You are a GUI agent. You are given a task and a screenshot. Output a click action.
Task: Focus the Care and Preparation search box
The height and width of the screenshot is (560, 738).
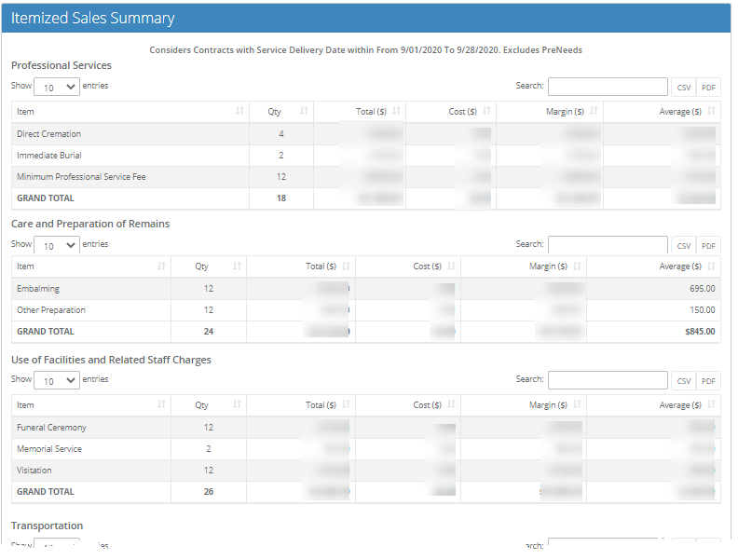[x=608, y=245]
